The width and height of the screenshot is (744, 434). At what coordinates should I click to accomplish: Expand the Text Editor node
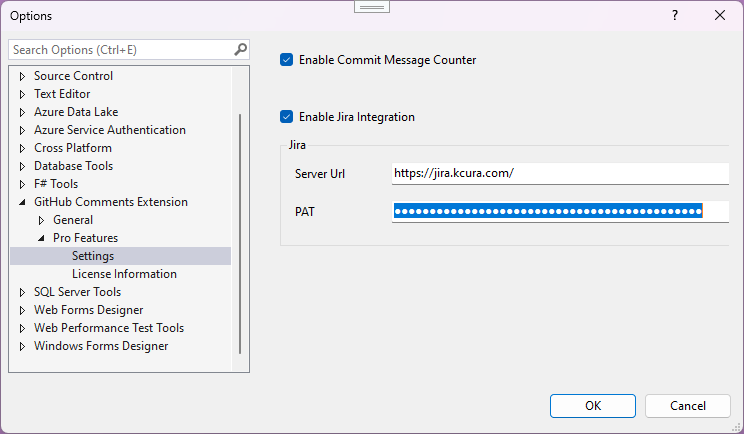click(22, 94)
